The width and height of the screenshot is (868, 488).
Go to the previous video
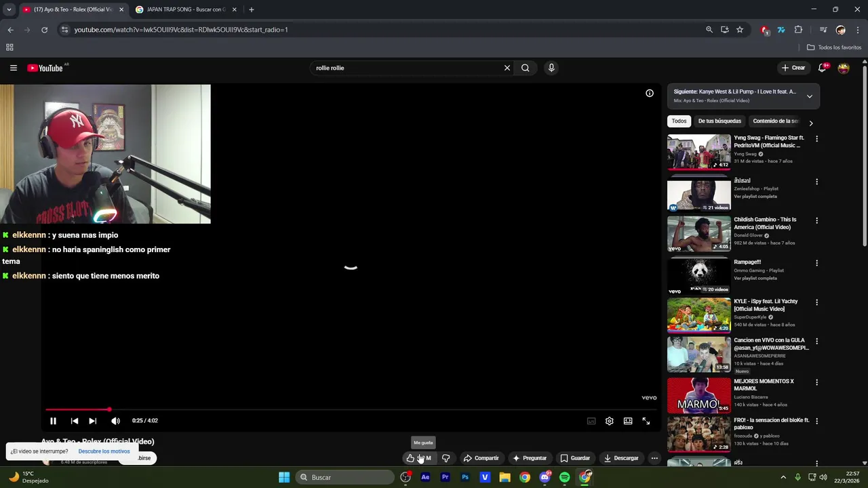coord(75,421)
